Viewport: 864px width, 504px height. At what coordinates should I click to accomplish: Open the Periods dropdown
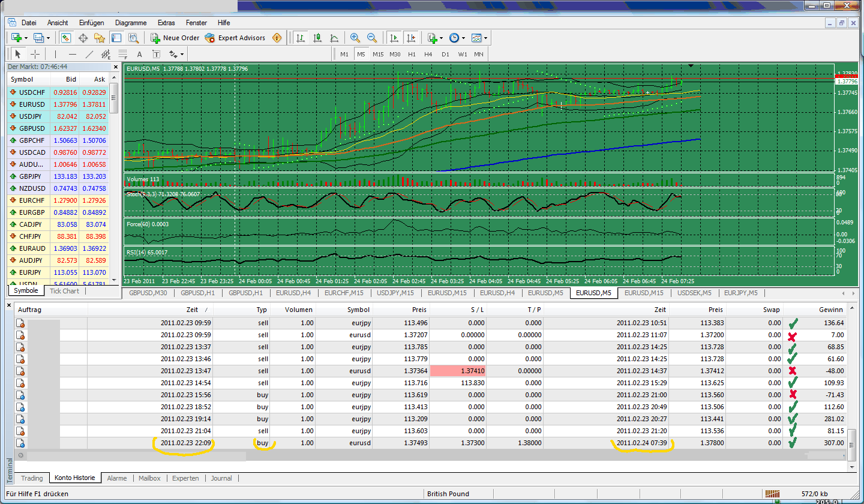point(456,38)
